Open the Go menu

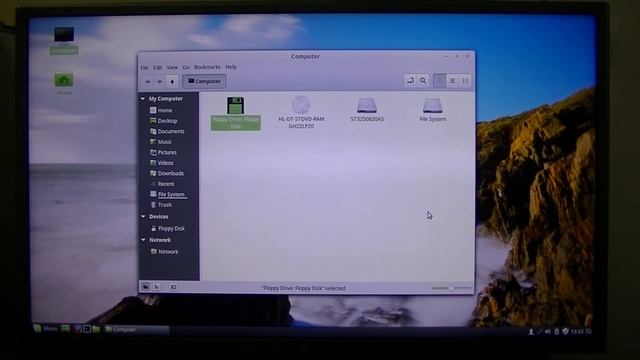pos(186,67)
